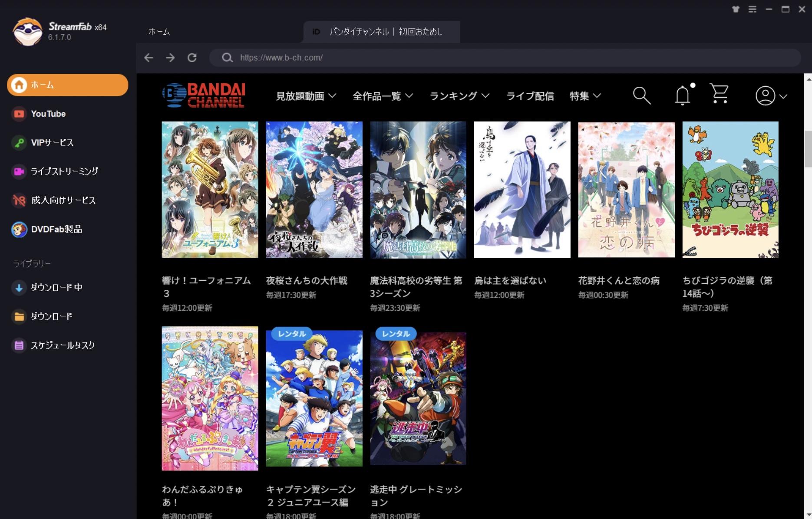The image size is (812, 519).
Task: Click the green key VIP icon
Action: [19, 143]
